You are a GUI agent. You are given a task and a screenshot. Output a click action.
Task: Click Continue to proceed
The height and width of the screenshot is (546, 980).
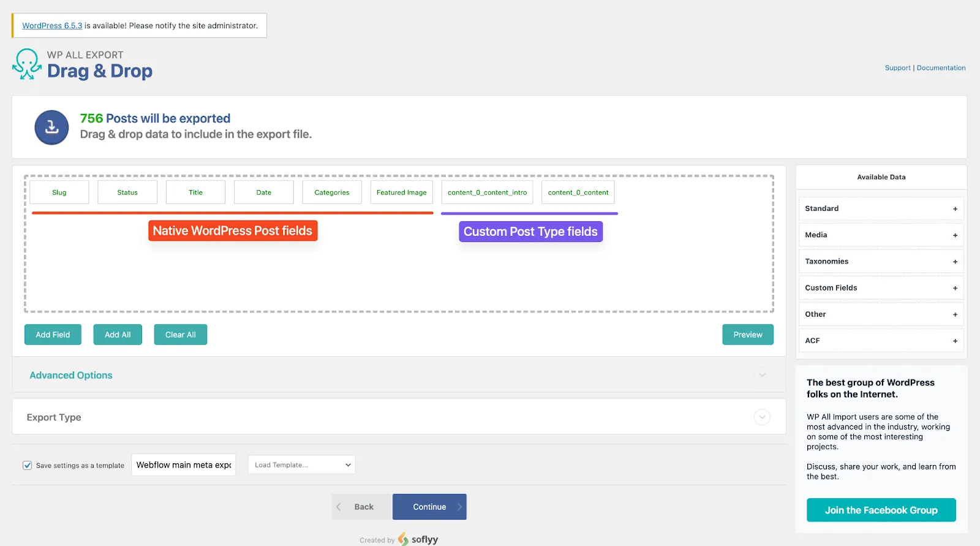click(429, 507)
